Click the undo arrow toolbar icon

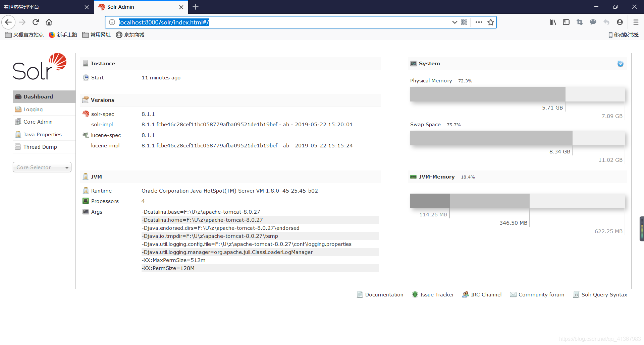606,22
